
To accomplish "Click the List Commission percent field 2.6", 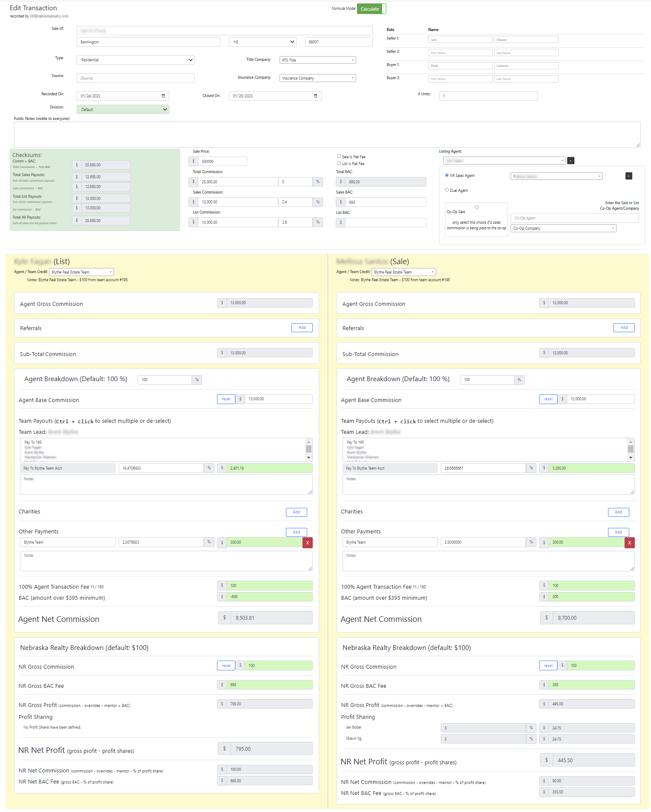I will (x=296, y=222).
